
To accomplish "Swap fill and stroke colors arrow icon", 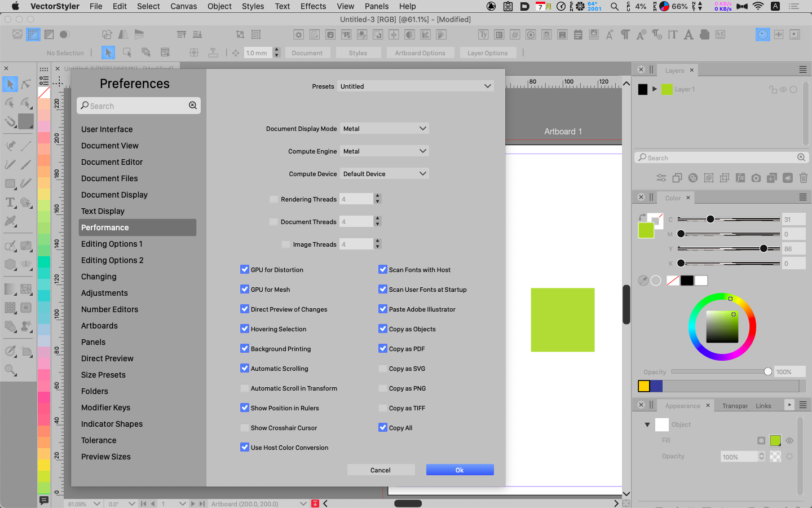I will pos(642,217).
